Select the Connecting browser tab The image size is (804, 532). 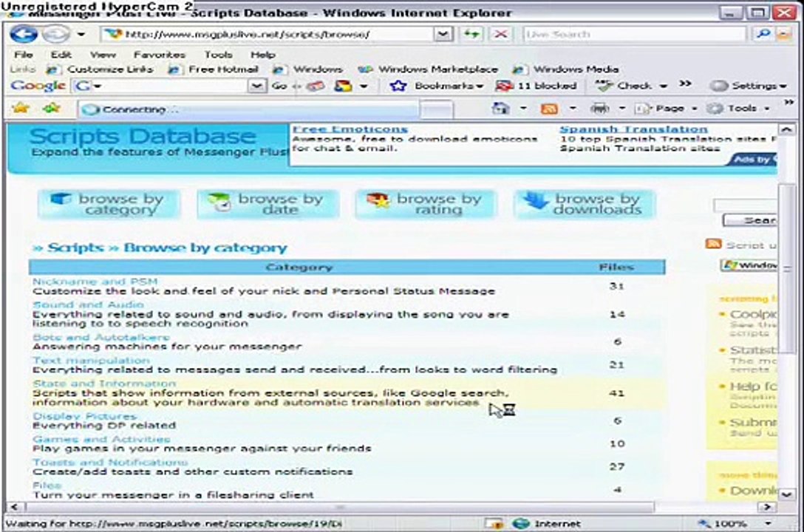[x=248, y=109]
